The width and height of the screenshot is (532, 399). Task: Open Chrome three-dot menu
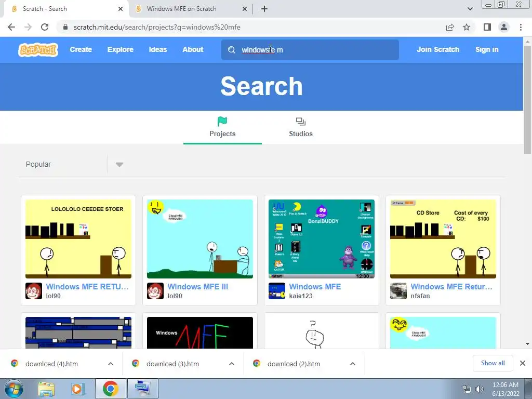tap(521, 27)
